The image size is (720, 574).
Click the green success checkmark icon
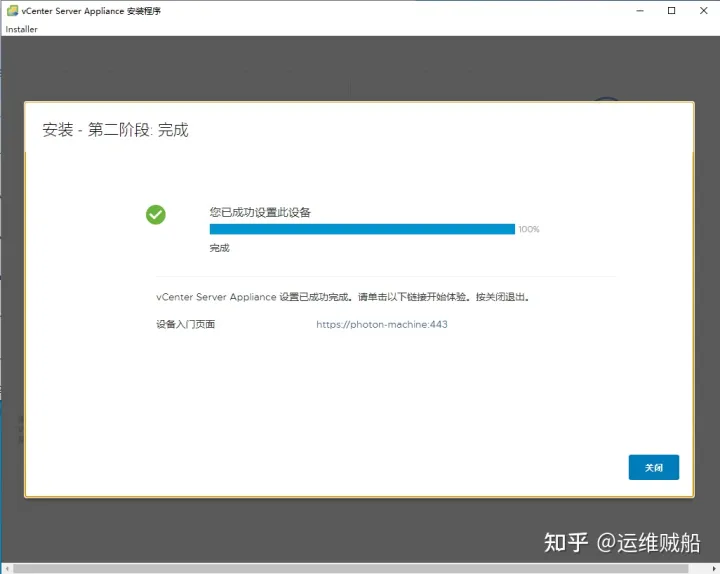pyautogui.click(x=156, y=214)
